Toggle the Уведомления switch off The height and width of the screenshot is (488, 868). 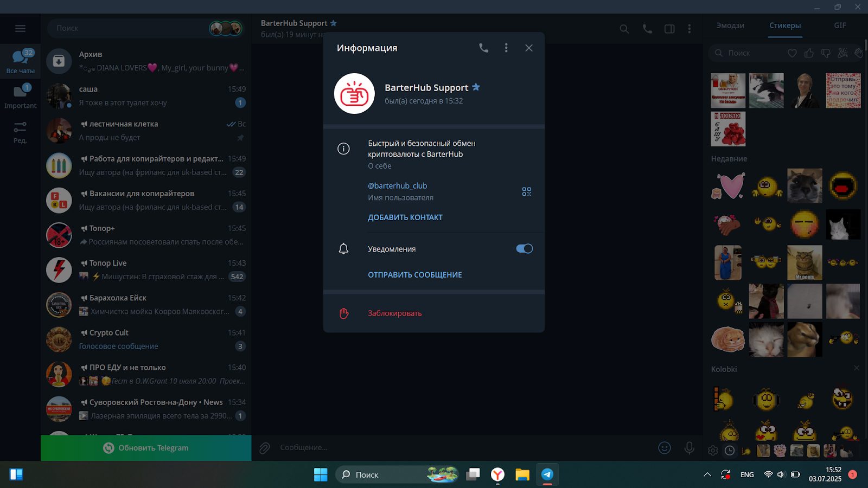[x=525, y=248]
